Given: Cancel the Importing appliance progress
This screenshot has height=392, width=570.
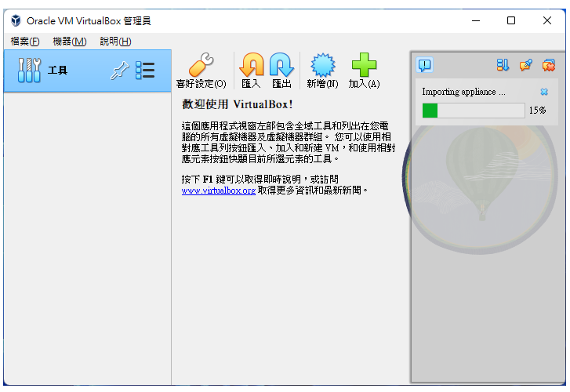Looking at the screenshot, I should click(544, 92).
